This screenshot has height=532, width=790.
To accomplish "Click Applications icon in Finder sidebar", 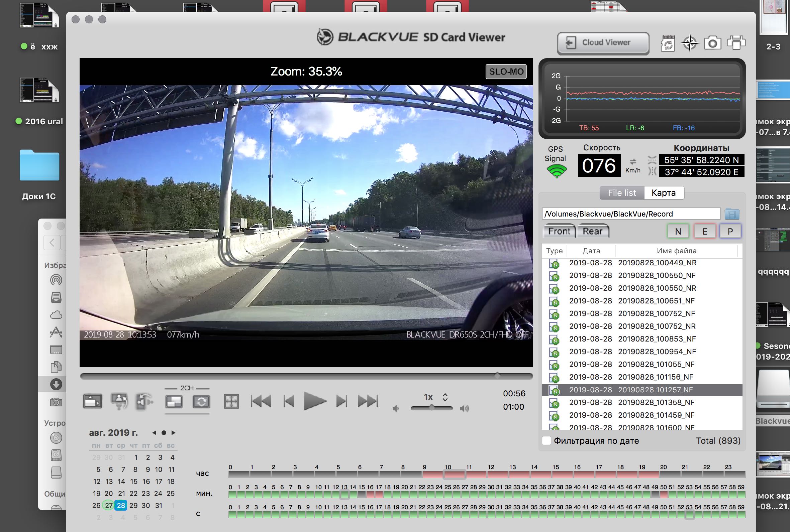I will pos(56,332).
